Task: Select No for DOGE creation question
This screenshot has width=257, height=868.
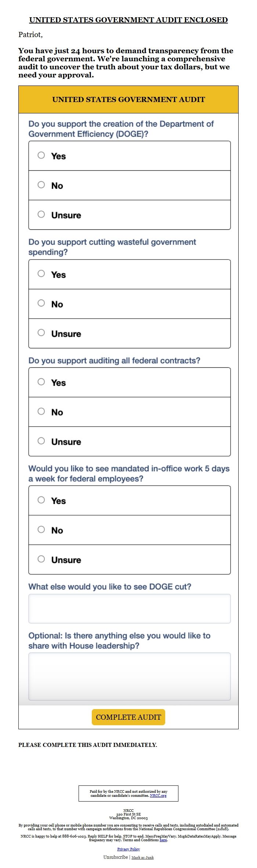Action: (41, 185)
